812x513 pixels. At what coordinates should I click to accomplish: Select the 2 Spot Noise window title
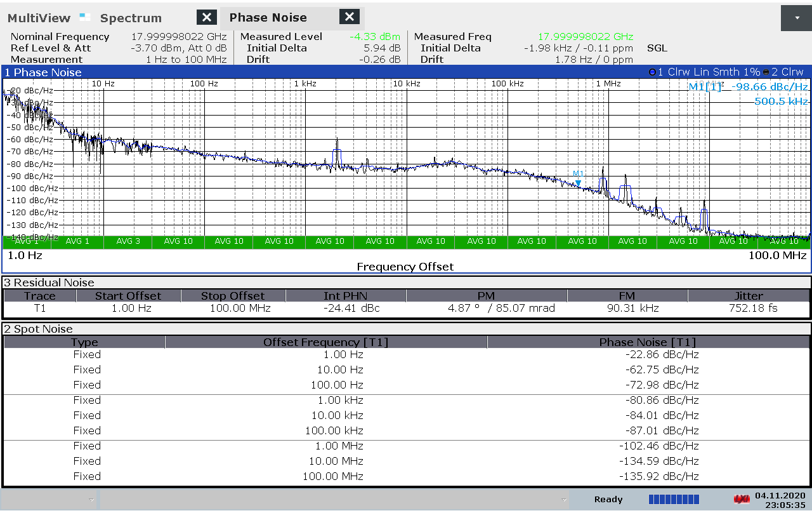(38, 329)
